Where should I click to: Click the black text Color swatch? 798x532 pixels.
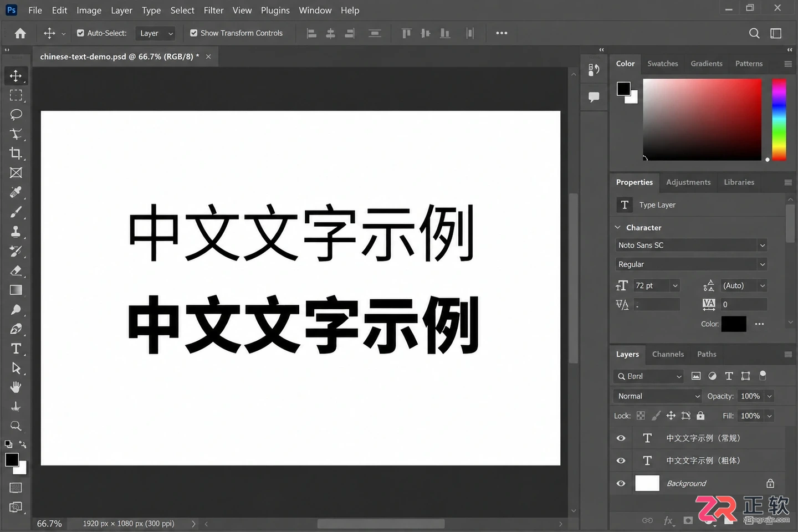[x=734, y=324]
